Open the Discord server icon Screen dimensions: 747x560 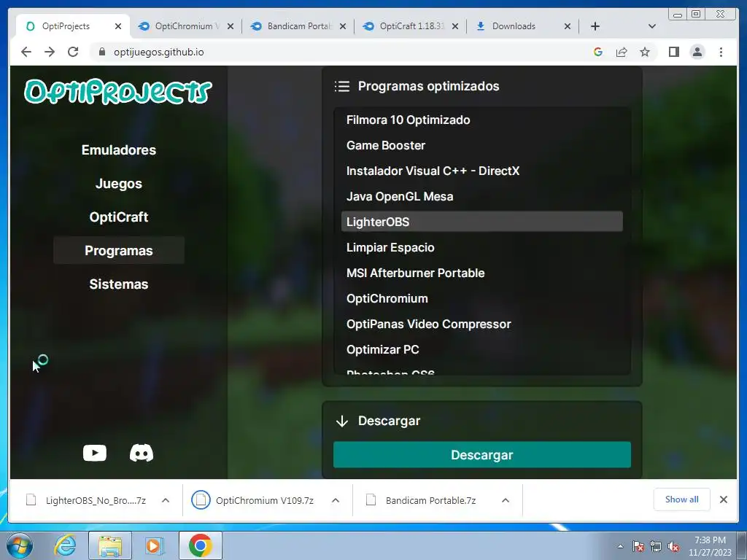[142, 453]
